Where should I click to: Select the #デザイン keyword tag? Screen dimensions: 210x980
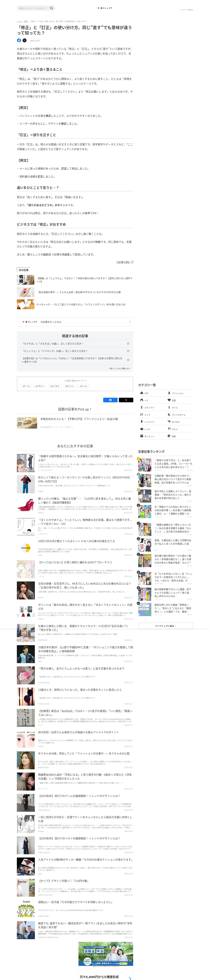tap(40, 386)
